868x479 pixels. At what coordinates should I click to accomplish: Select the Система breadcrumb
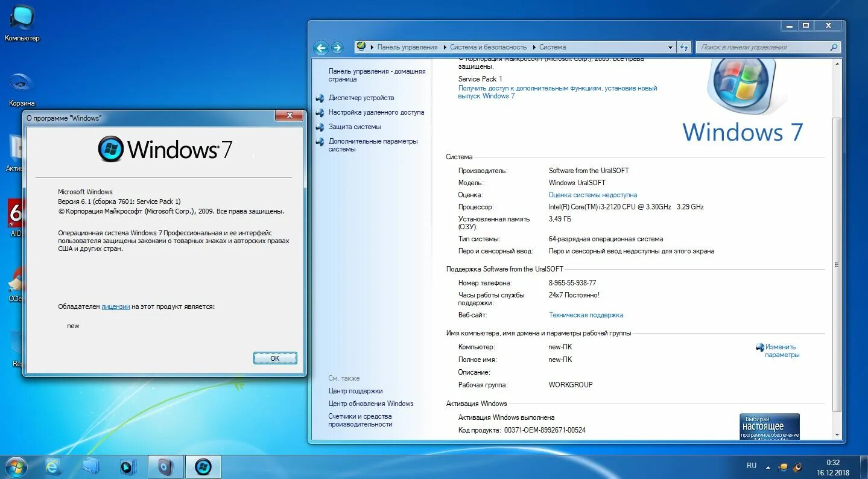[x=553, y=47]
